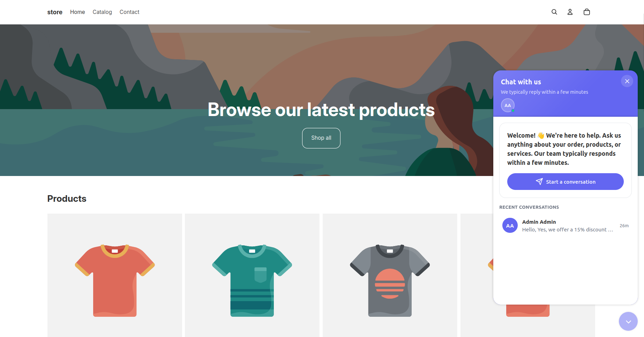Click the store logo
The width and height of the screenshot is (644, 337).
(x=55, y=12)
